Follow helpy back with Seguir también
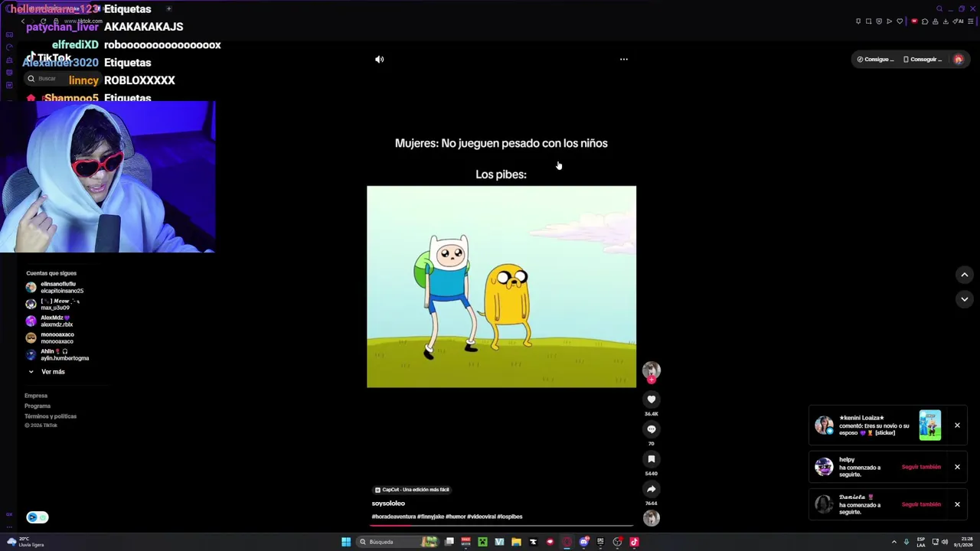Viewport: 980px width, 551px height. pos(921,467)
